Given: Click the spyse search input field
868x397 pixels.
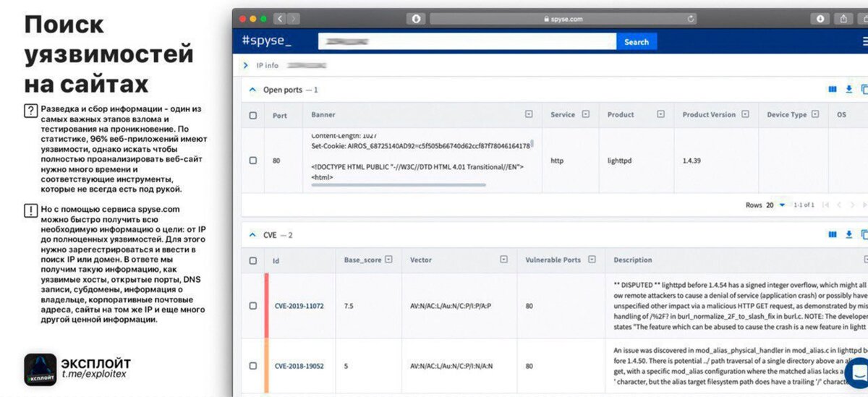Looking at the screenshot, I should (467, 42).
